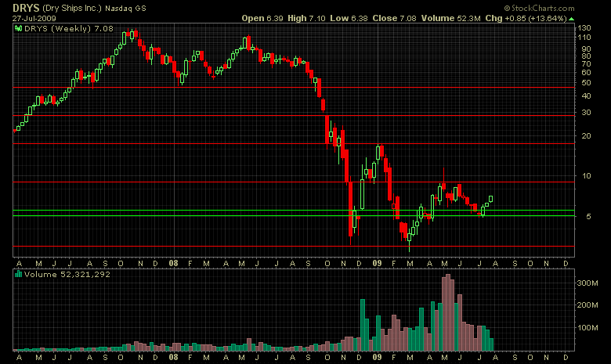Click the Volume 52.3M header value
This screenshot has height=364, width=611.
451,18
